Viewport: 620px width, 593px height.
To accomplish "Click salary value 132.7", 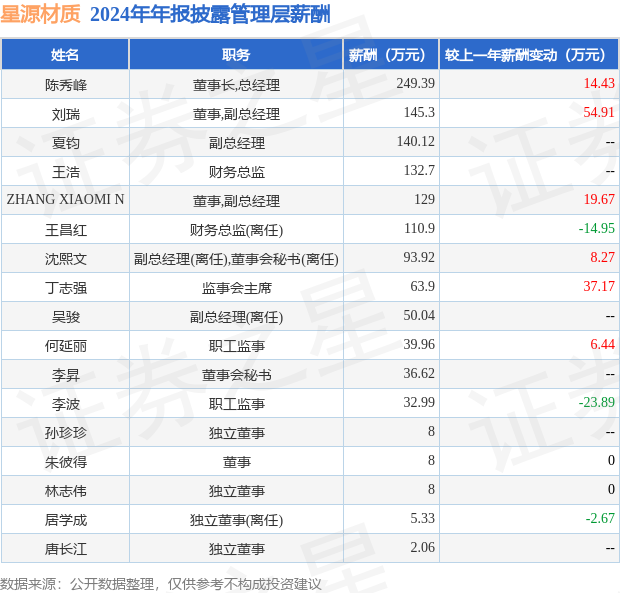I will coord(419,170).
